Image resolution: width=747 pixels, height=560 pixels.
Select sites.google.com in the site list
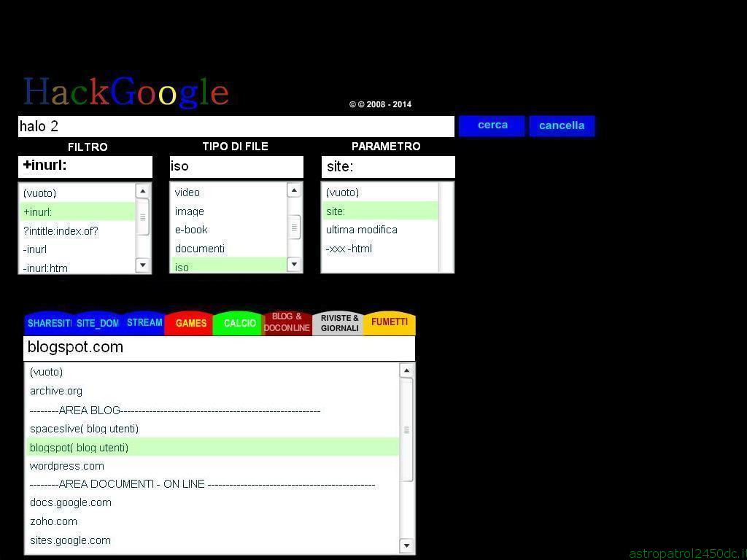pyautogui.click(x=213, y=540)
